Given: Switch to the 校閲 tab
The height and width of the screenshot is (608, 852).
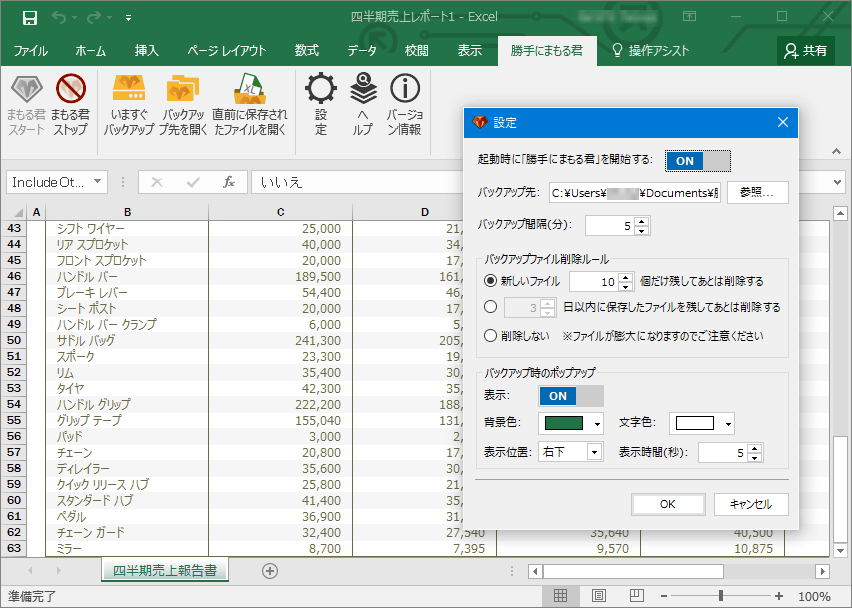Looking at the screenshot, I should tap(417, 51).
